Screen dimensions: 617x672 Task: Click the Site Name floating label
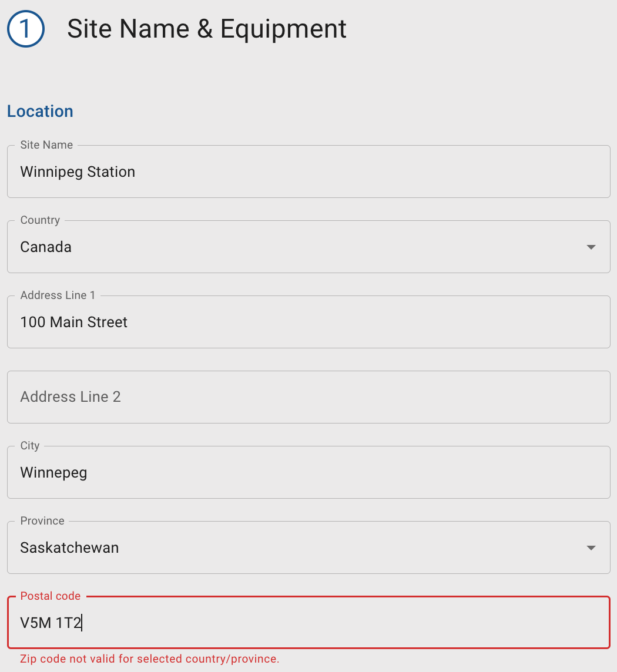pos(46,145)
